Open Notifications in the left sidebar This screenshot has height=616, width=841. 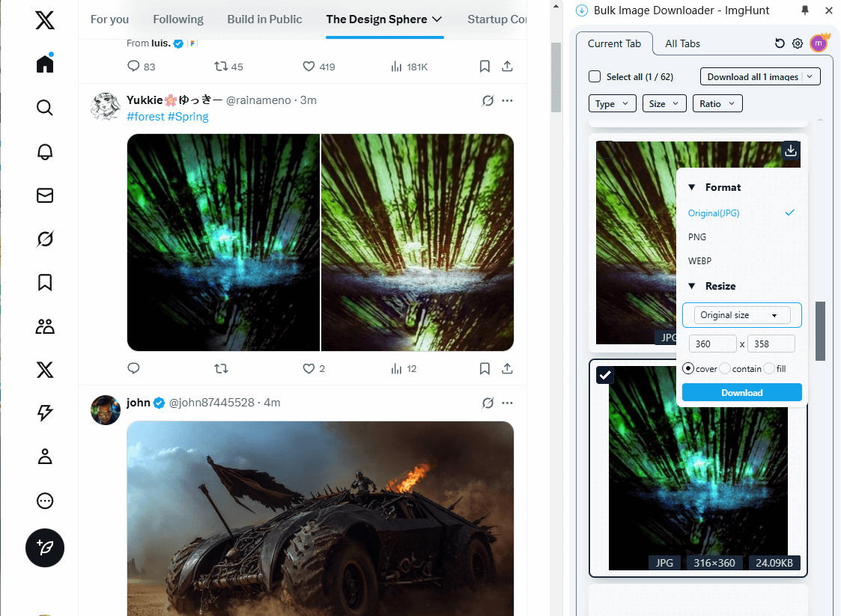[x=44, y=151]
